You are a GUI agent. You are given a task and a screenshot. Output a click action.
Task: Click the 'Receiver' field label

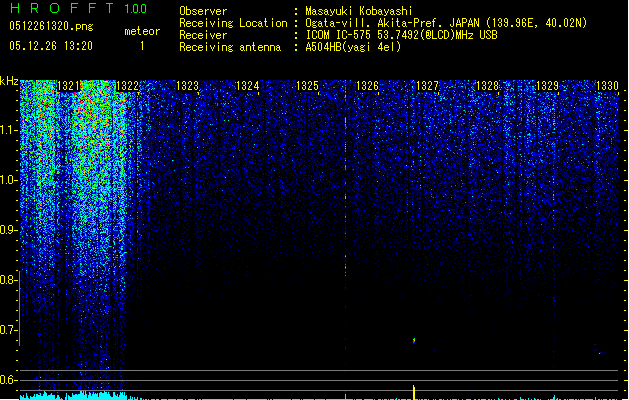pyautogui.click(x=203, y=35)
